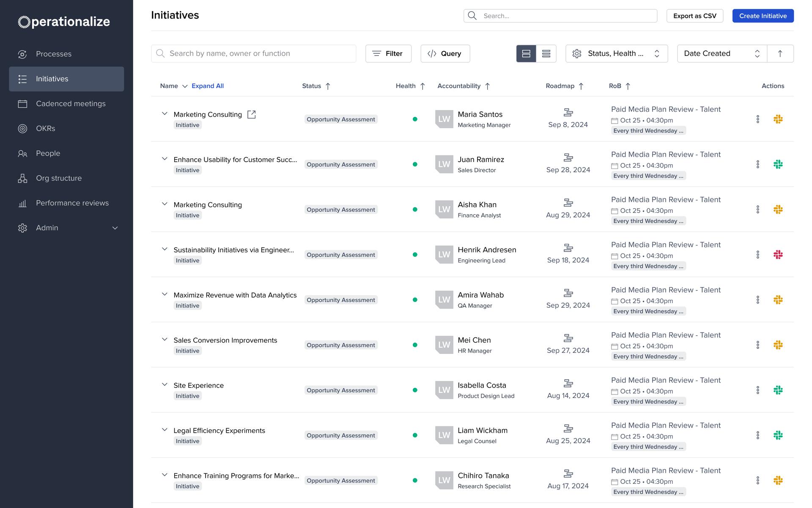Expand Sales Conversion Improvements row chevron
The height and width of the screenshot is (508, 812).
click(x=165, y=340)
